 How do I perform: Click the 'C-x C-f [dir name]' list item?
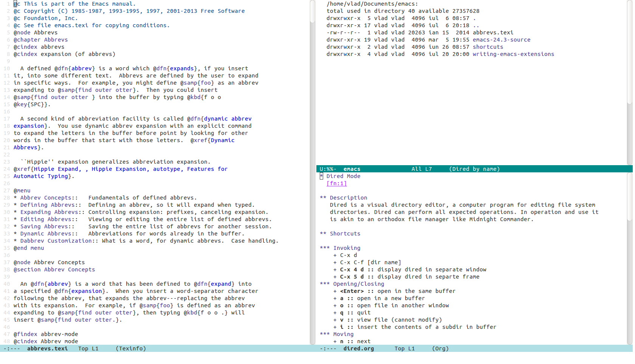pos(367,262)
